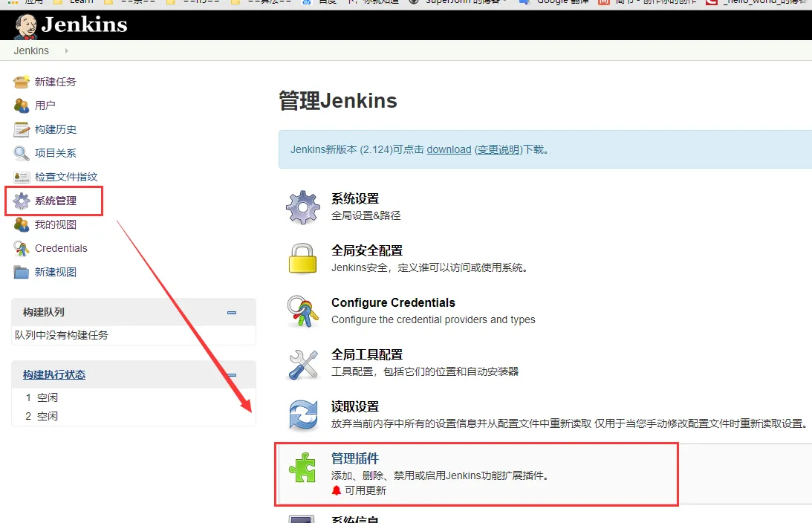Screen dimensions: 812x523
Task: Click the 系统管理 gear icon in sidebar
Action: point(22,201)
